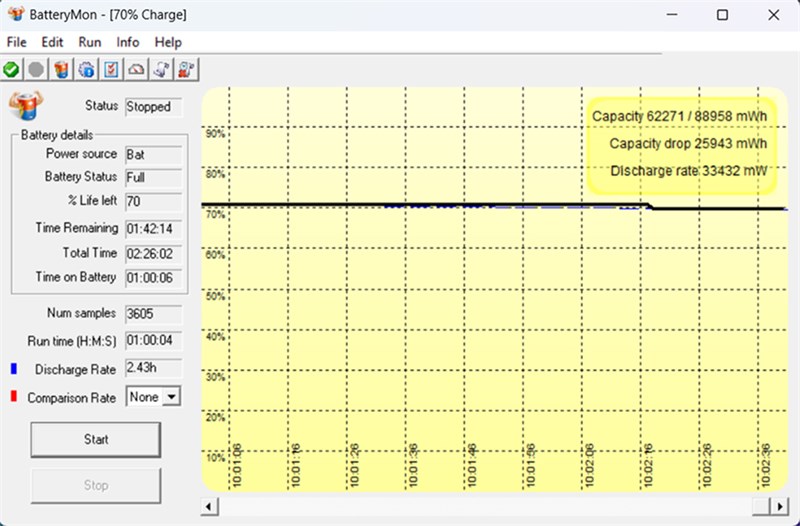Click the checklist toolbar icon
This screenshot has height=526, width=800.
[111, 69]
